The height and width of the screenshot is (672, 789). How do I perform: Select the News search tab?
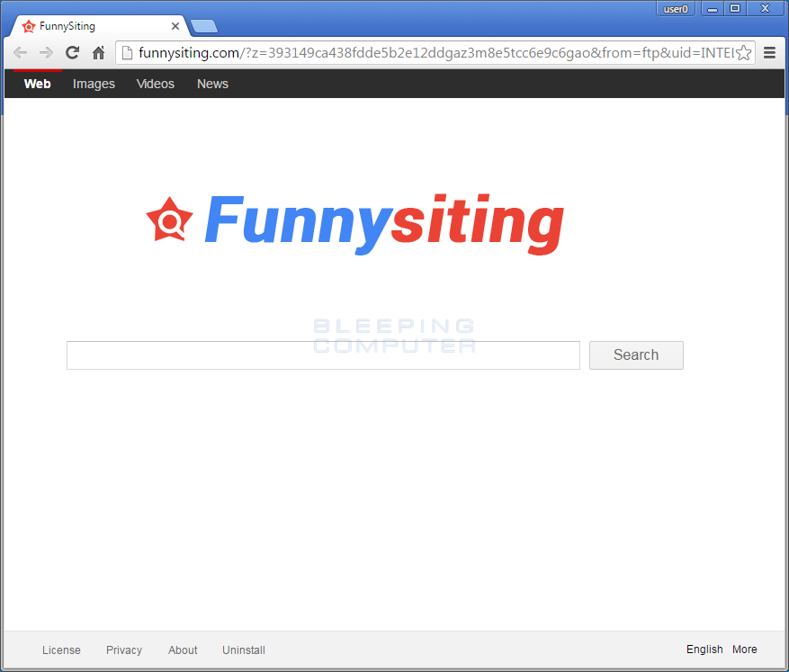(x=212, y=84)
